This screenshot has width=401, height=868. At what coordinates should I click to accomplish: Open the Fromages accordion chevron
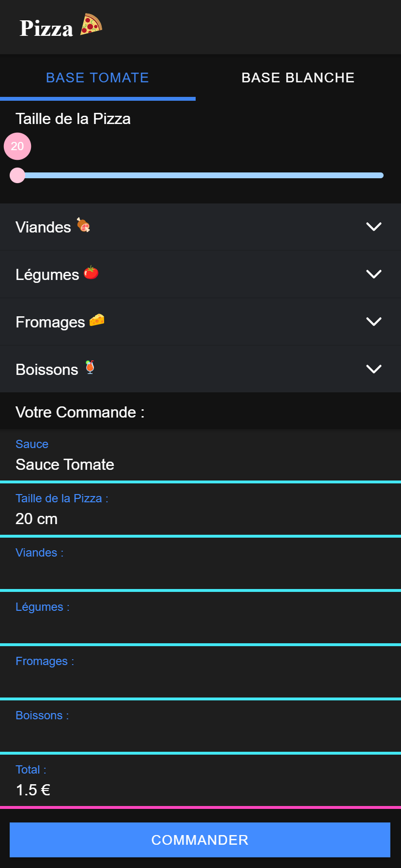point(374,322)
